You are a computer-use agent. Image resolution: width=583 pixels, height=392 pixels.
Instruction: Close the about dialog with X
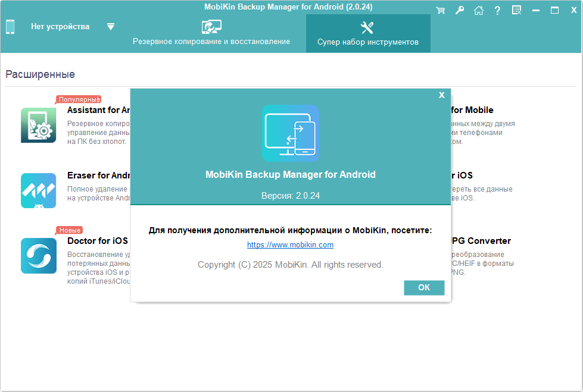pos(442,95)
